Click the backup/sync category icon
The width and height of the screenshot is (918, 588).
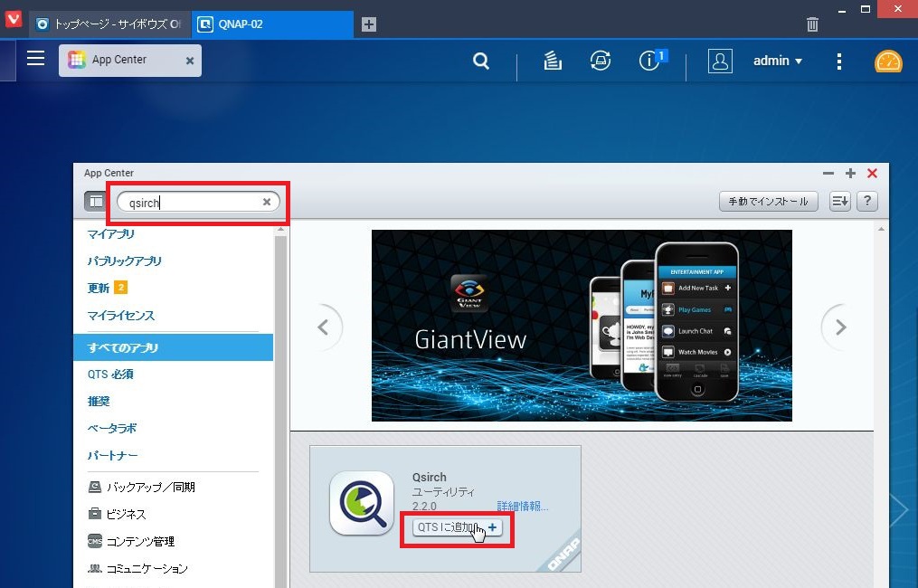(x=94, y=487)
